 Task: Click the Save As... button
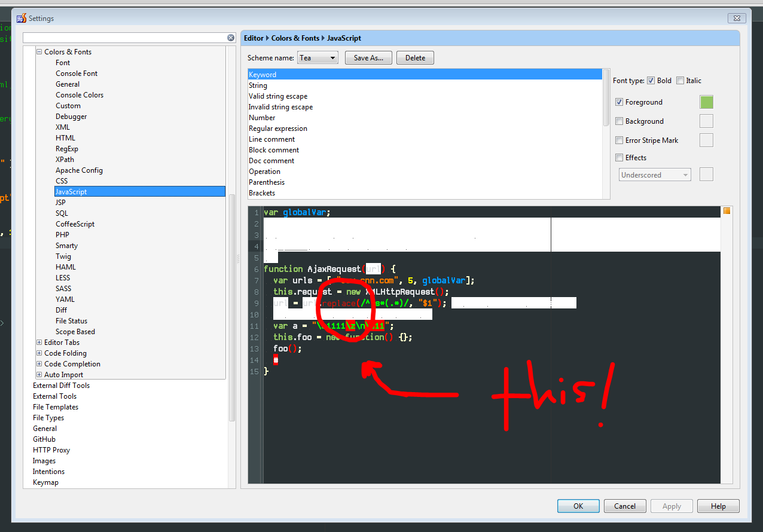[x=368, y=58]
